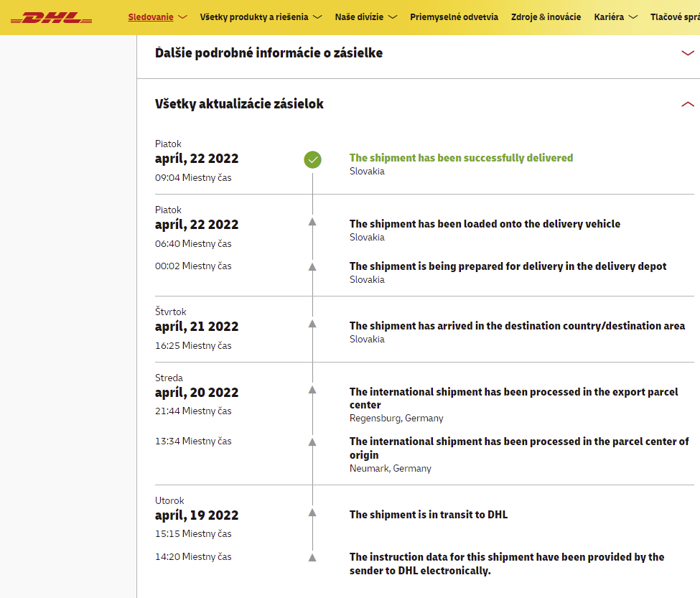
Task: Click the Všetky aktualizácie zásielok heading
Action: click(239, 104)
